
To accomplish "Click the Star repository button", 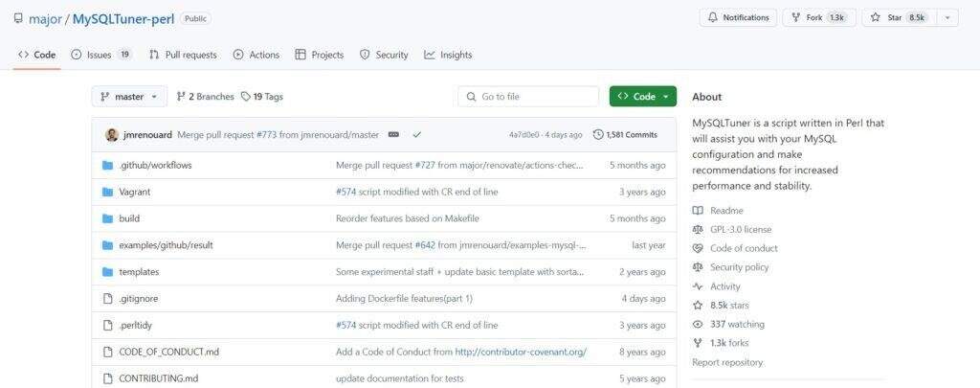I will (x=896, y=17).
